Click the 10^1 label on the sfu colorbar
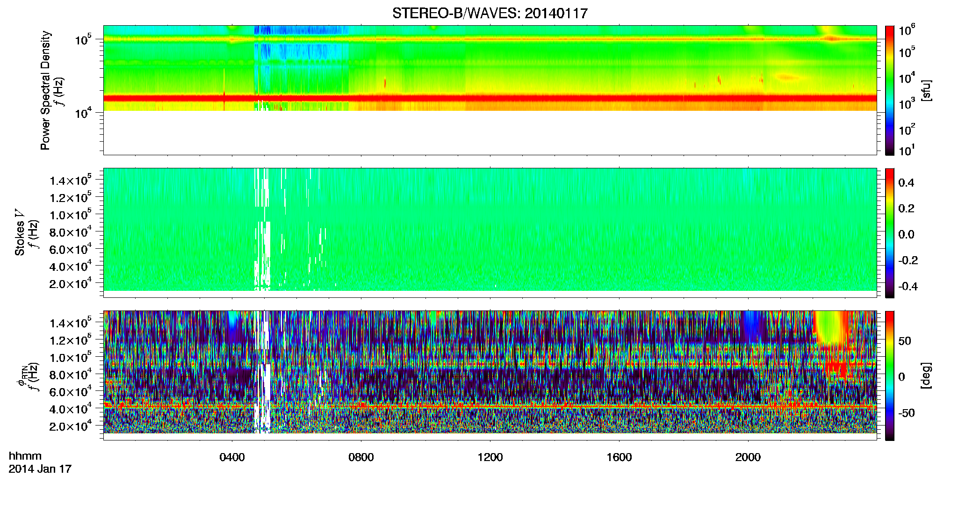The height and width of the screenshot is (505, 980). tap(907, 151)
